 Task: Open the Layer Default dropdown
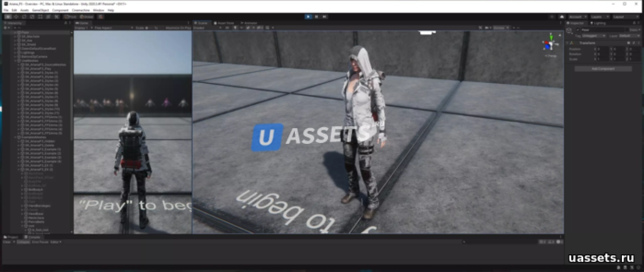(629, 36)
